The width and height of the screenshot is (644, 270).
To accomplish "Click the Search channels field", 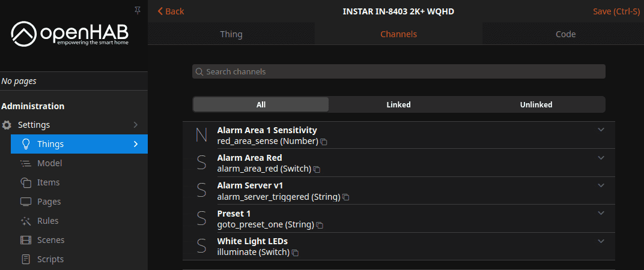I will point(398,71).
